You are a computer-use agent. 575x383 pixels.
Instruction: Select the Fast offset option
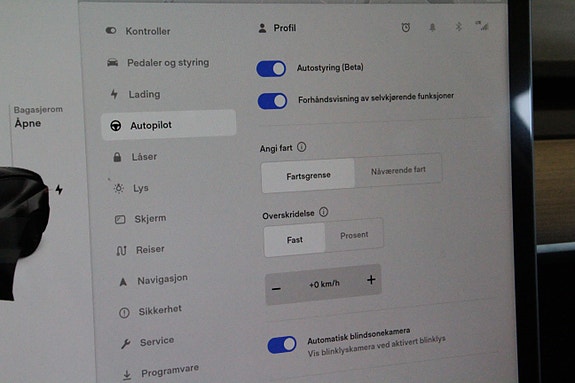295,240
